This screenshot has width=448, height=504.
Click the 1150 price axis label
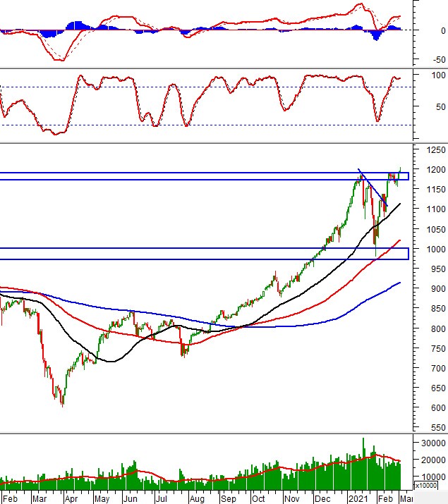tap(436, 190)
